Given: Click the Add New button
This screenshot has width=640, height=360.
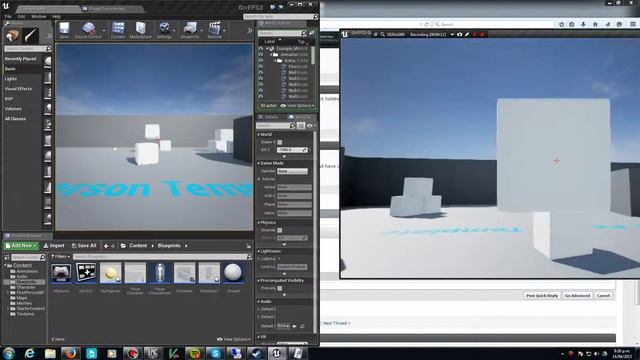Looking at the screenshot, I should (21, 246).
